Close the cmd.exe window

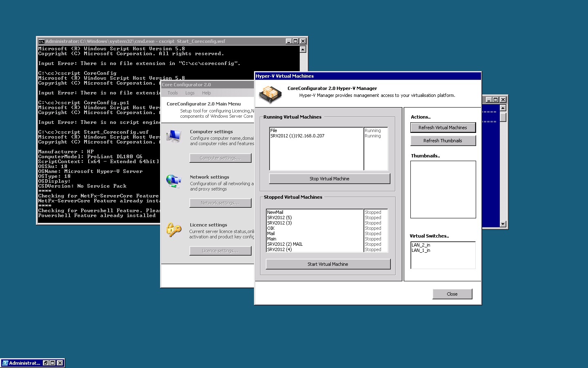(303, 41)
